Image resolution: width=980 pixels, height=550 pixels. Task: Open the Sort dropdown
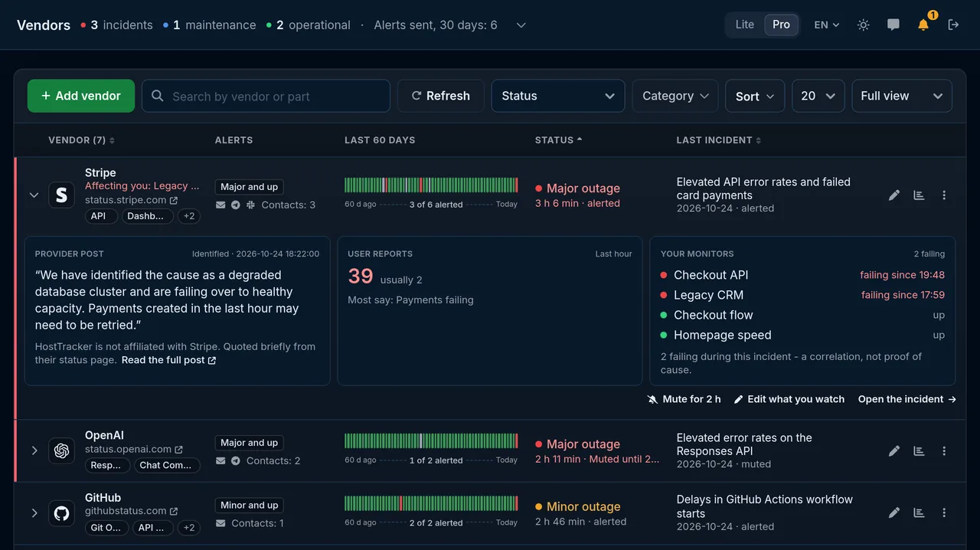coord(755,96)
